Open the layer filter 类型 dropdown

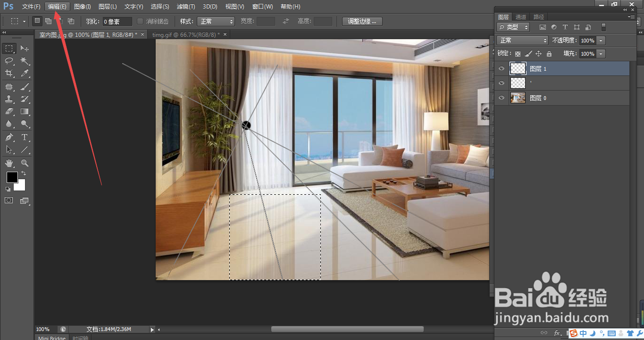514,27
